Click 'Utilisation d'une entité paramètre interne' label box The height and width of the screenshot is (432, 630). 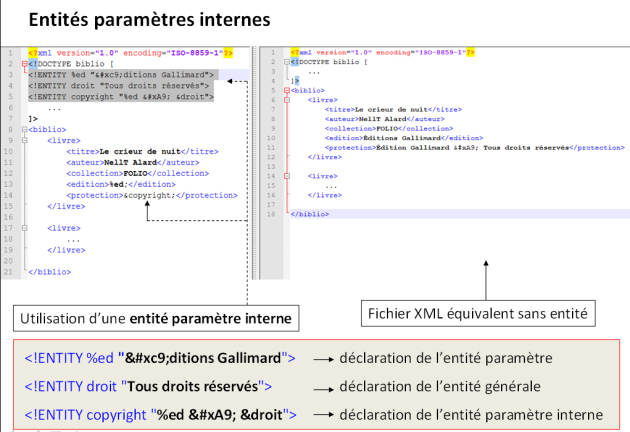click(157, 319)
